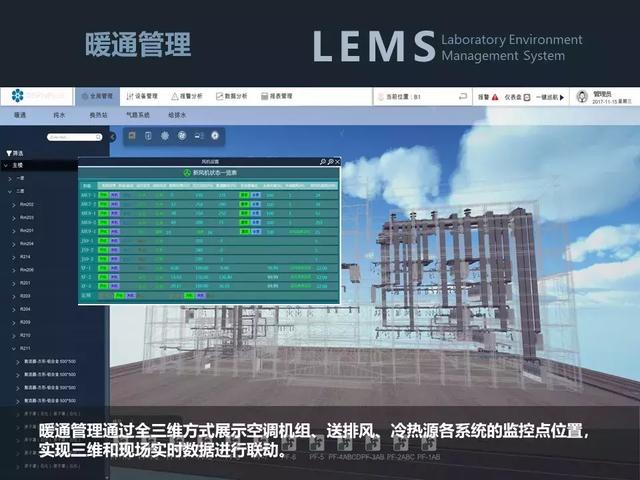The width and height of the screenshot is (640, 480).
Task: Click the search magnifier in the sidebar search box
Action: pyautogui.click(x=98, y=136)
